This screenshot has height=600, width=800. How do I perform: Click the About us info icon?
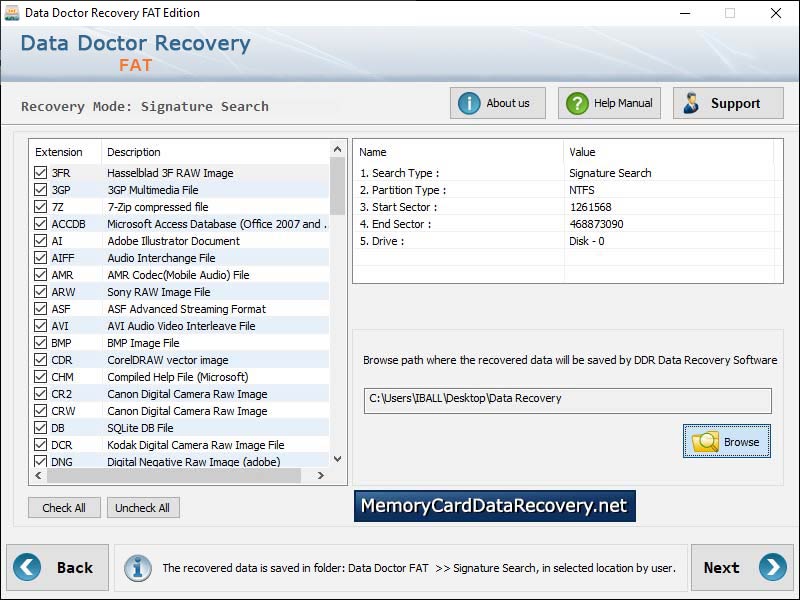470,102
